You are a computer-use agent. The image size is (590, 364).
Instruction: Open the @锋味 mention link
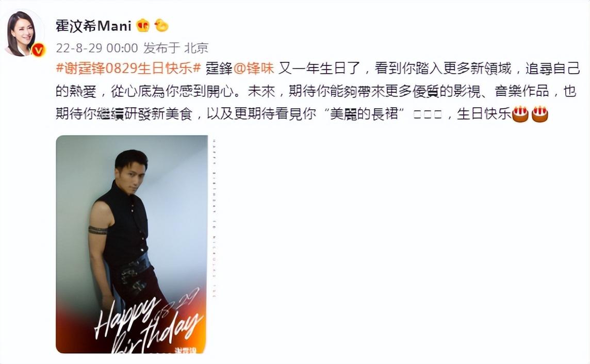(254, 69)
